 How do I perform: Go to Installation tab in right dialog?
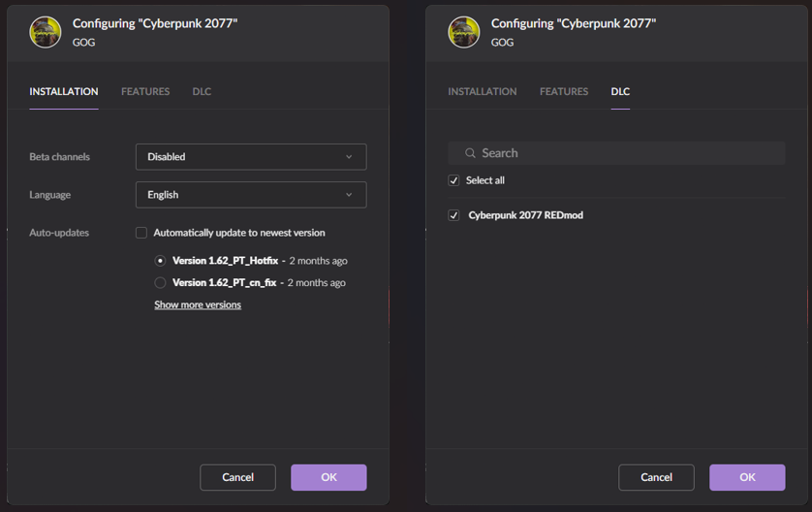click(x=483, y=92)
